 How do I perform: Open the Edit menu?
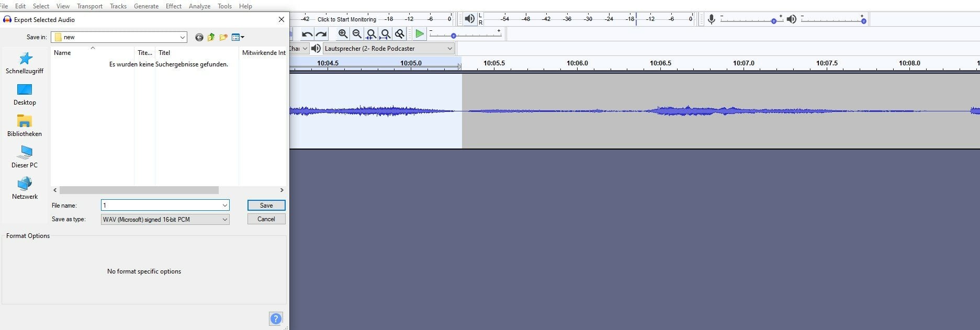20,6
